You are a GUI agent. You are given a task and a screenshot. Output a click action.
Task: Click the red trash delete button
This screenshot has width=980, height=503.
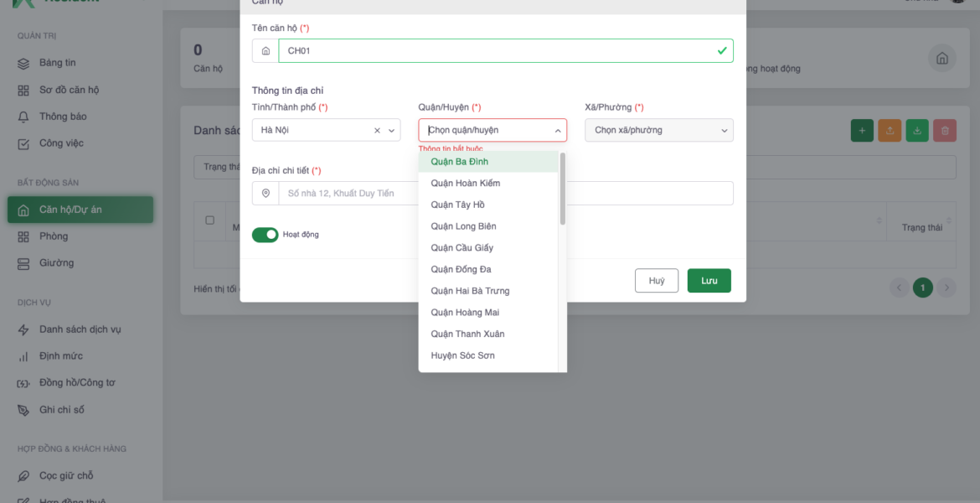tap(945, 131)
